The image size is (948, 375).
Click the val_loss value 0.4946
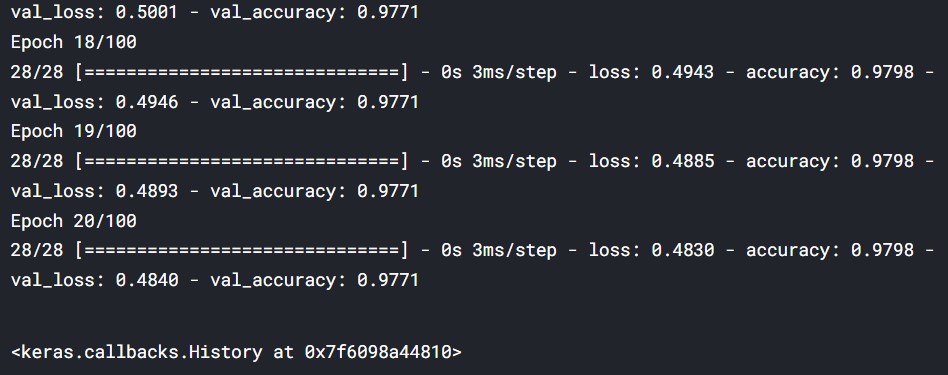[x=146, y=102]
